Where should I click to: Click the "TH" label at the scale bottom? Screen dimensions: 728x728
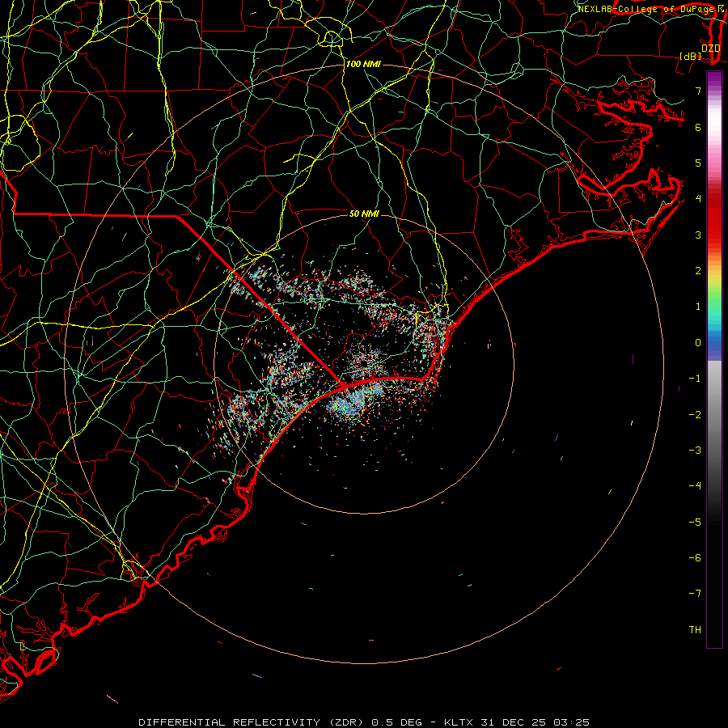pyautogui.click(x=695, y=630)
